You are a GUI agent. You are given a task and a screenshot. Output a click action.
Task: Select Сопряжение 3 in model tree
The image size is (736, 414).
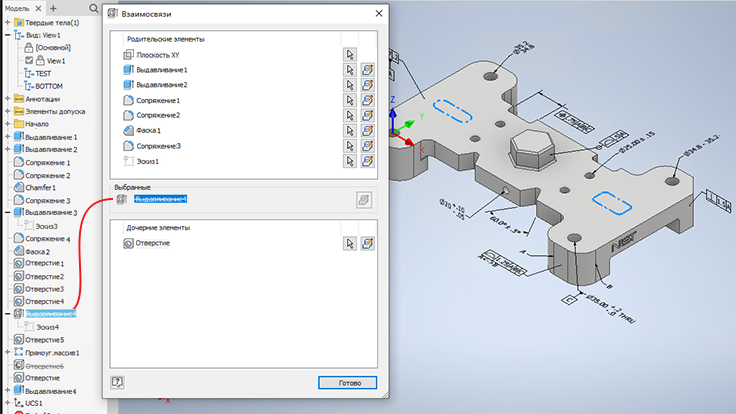(x=48, y=200)
